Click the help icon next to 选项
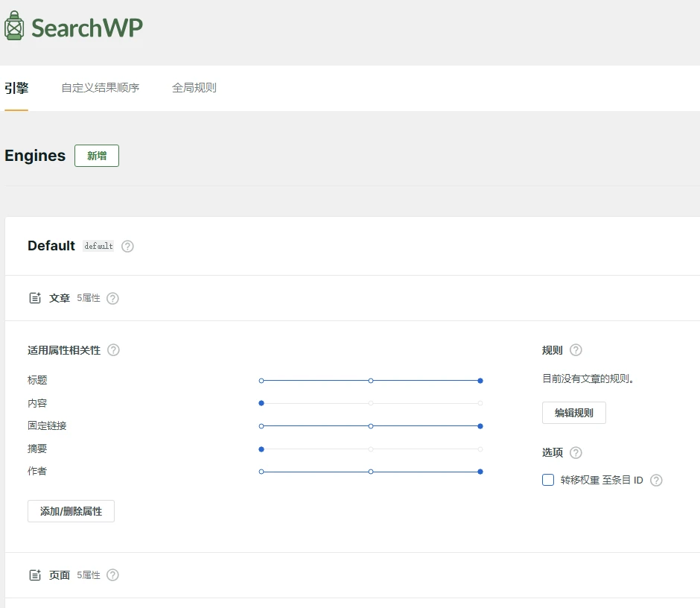The image size is (700, 608). click(577, 452)
